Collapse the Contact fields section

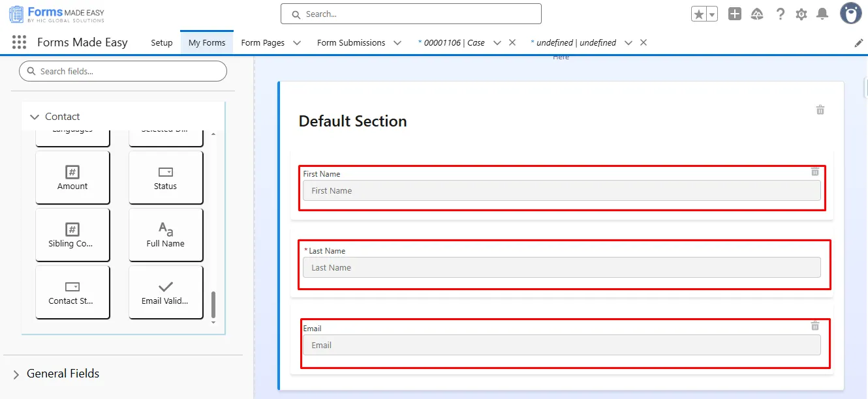[35, 117]
